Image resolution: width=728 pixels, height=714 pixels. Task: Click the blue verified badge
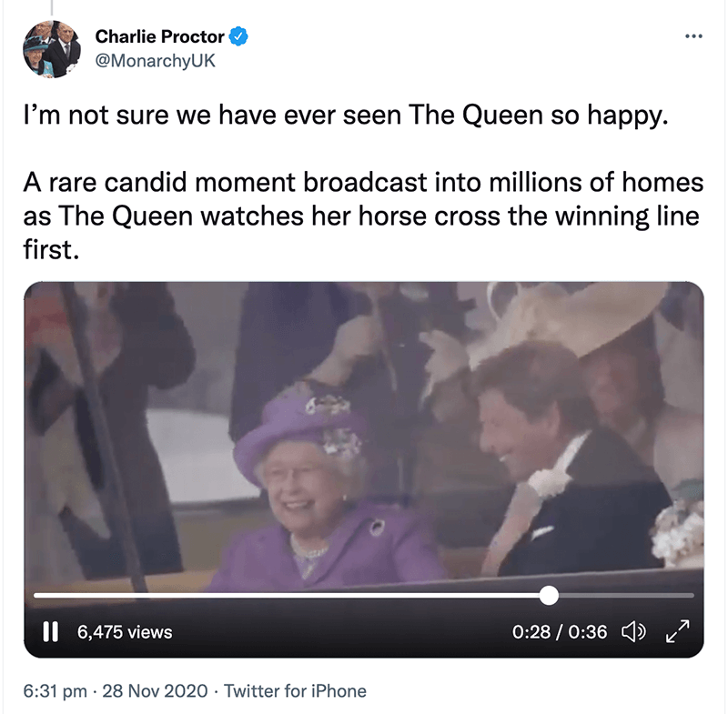click(x=238, y=36)
